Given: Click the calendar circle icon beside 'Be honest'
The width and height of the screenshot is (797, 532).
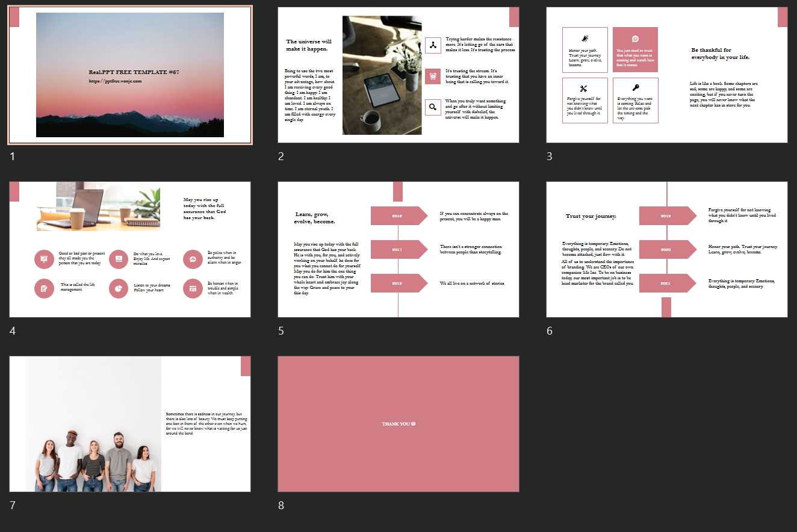Looking at the screenshot, I should (x=193, y=289).
